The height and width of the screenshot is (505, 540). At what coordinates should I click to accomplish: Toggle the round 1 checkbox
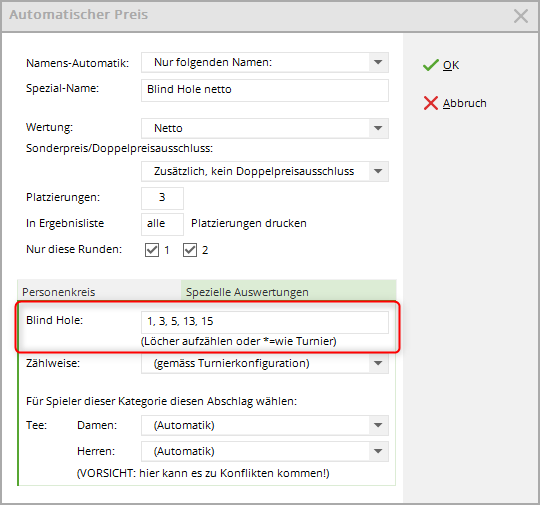(x=152, y=250)
